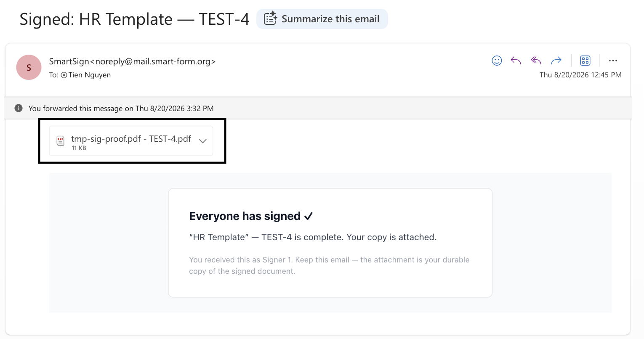Open the emoji reaction picker
This screenshot has width=644, height=339.
click(x=497, y=61)
